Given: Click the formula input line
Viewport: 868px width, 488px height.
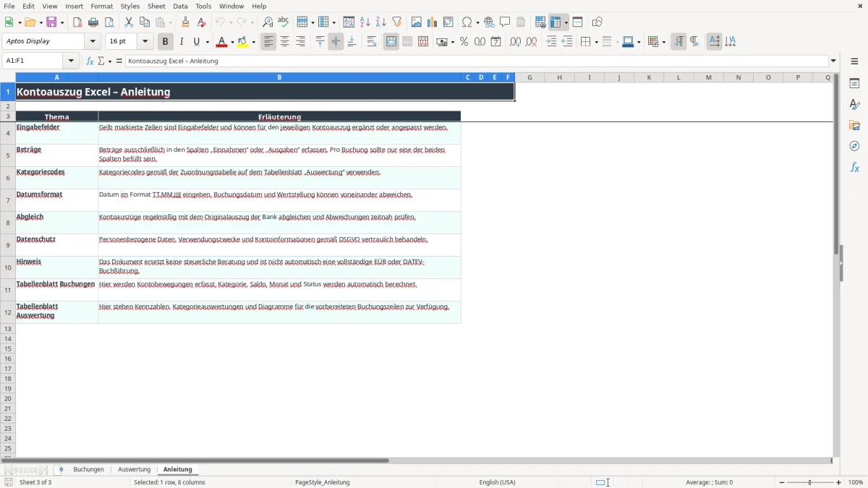Looking at the screenshot, I should tap(476, 61).
